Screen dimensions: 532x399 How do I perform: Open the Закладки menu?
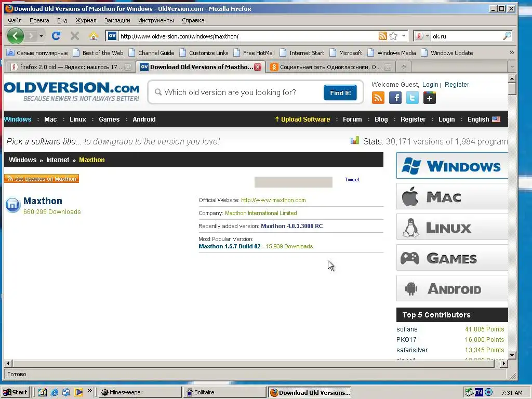click(x=117, y=20)
